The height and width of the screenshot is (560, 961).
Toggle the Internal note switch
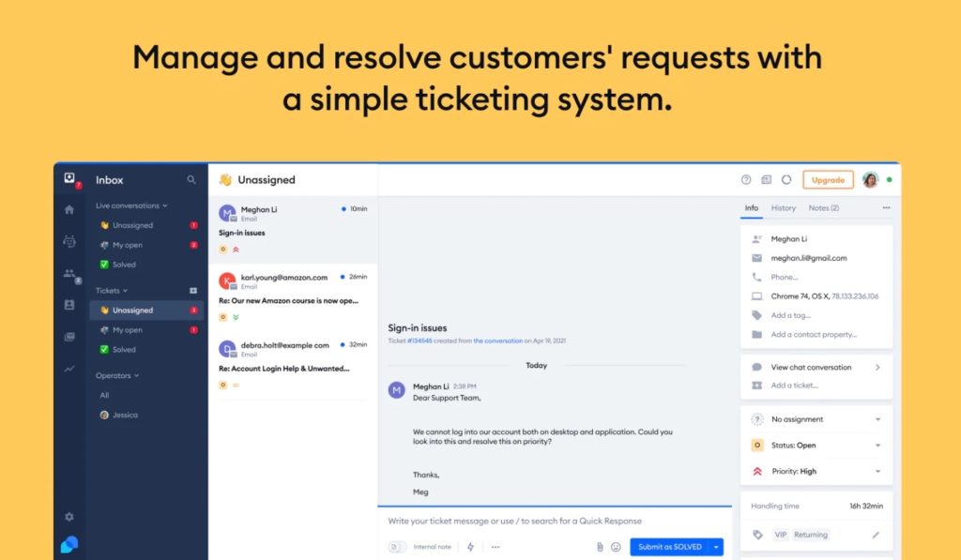coord(398,547)
